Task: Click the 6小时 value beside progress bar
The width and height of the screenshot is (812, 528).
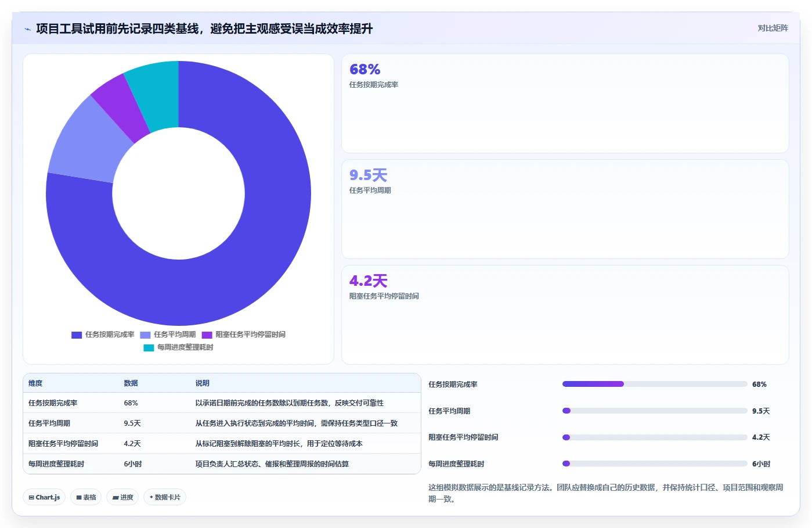Action: [762, 464]
